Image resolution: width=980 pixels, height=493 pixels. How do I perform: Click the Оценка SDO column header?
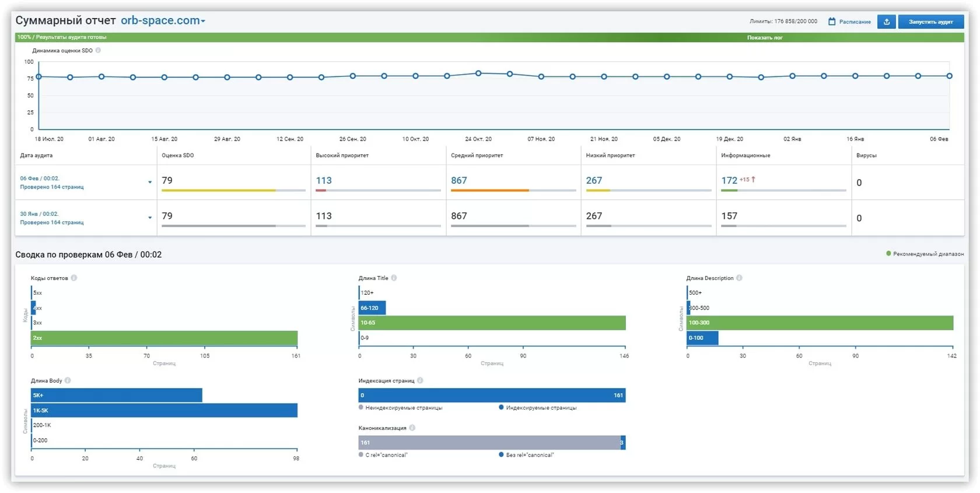tap(178, 155)
